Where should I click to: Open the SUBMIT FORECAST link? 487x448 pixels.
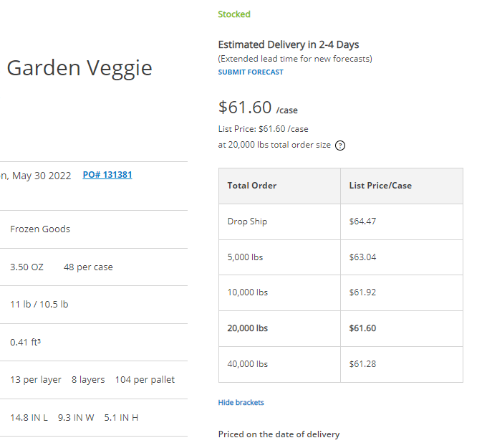pos(251,72)
